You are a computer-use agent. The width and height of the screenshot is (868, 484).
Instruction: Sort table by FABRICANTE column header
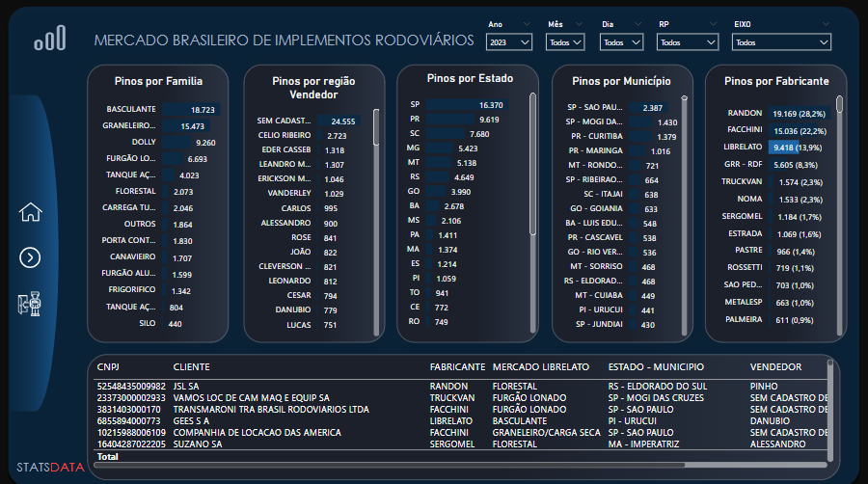457,366
